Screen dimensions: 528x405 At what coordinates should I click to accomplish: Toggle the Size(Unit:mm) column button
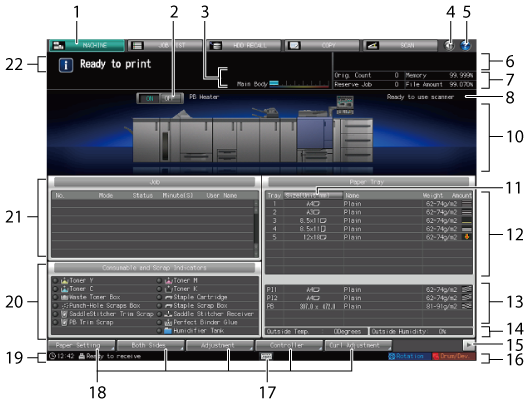click(313, 195)
